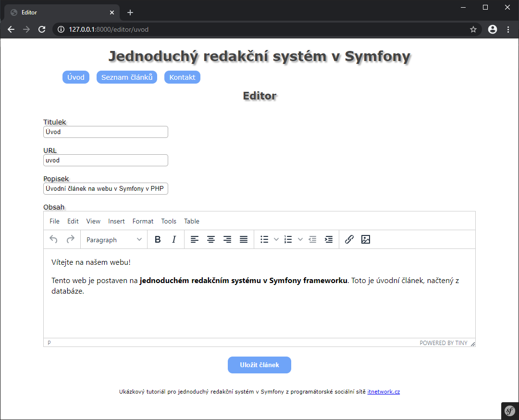Place the cursor in "Vítejte na našem webu!" line
Screen dimensions: 519x420
[x=91, y=262]
